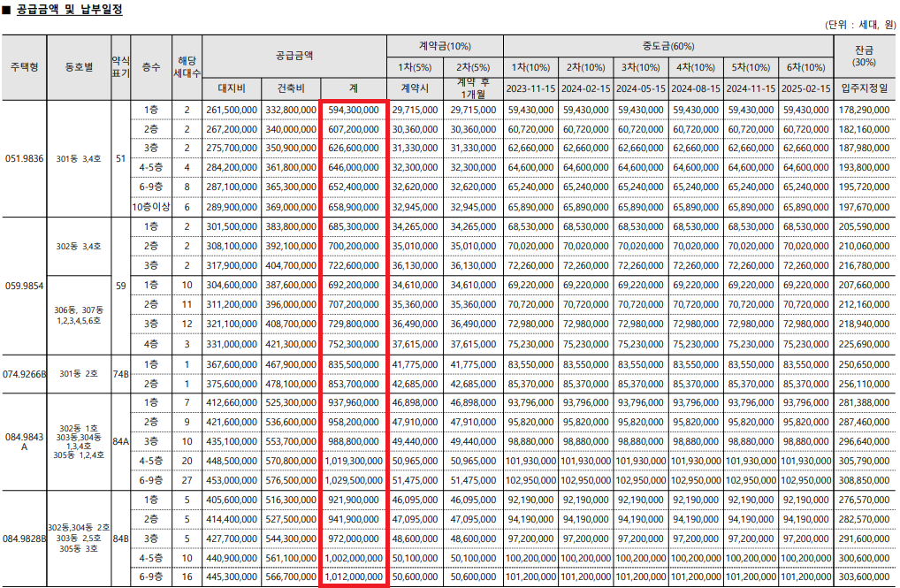Viewport: 900px width, 588px height.
Task: Click balance amount 178,290,000
Action: pos(864,110)
